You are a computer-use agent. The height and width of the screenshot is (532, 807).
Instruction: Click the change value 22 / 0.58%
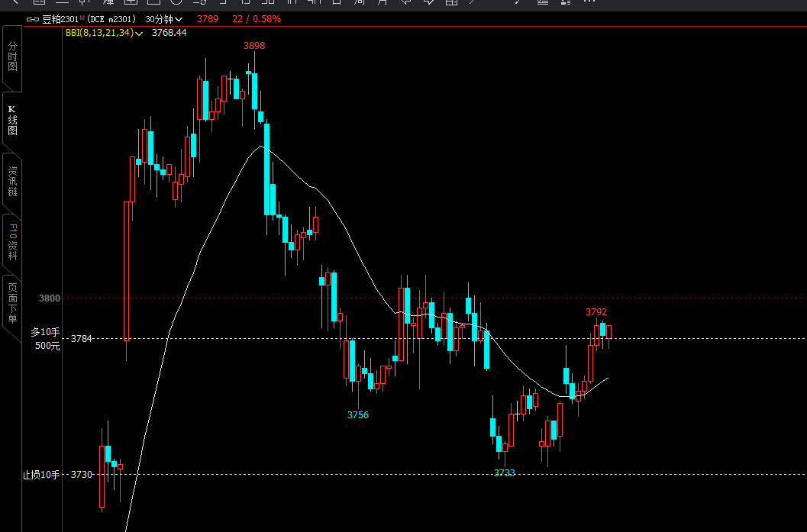pyautogui.click(x=257, y=19)
